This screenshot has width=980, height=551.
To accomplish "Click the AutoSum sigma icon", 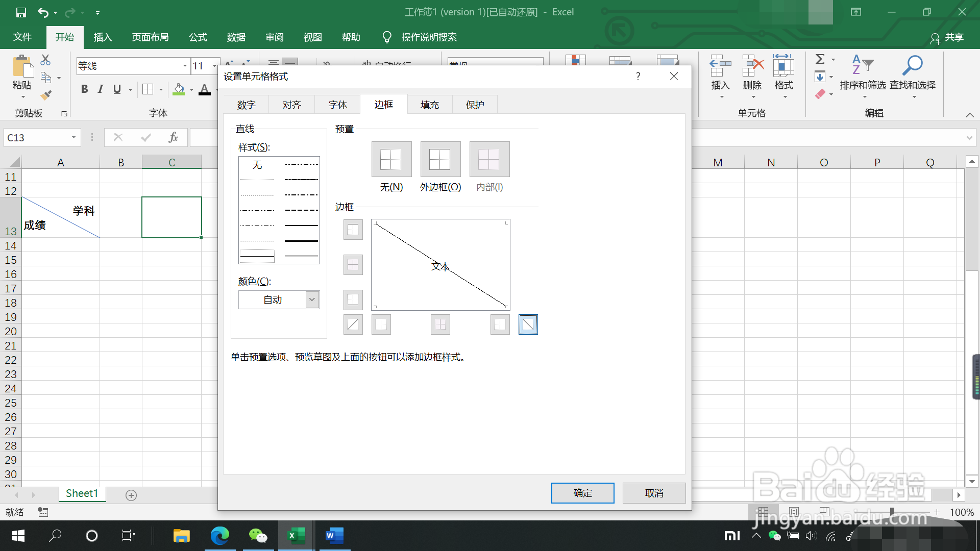I will coord(820,59).
